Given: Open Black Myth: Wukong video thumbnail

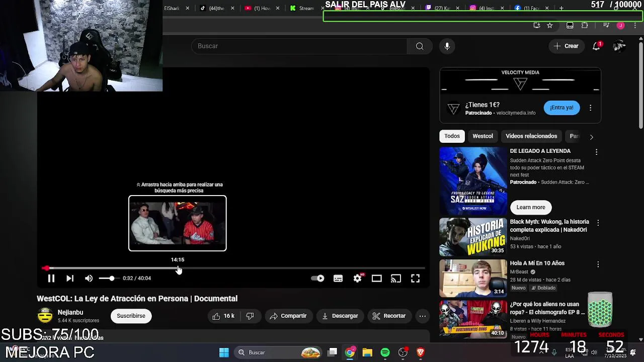Looking at the screenshot, I should click(473, 237).
